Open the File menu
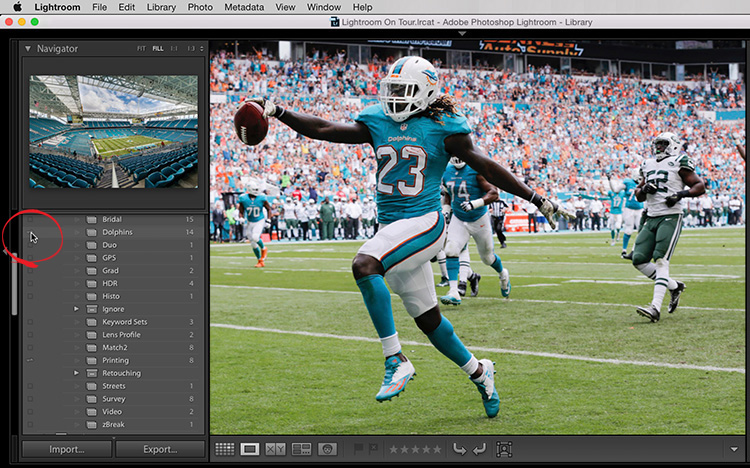Viewport: 750px width, 468px height. point(99,7)
